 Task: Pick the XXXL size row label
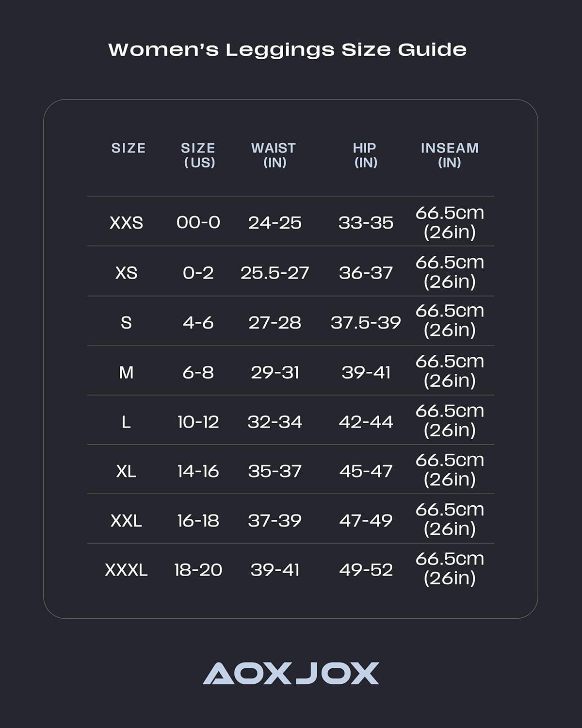tap(126, 570)
